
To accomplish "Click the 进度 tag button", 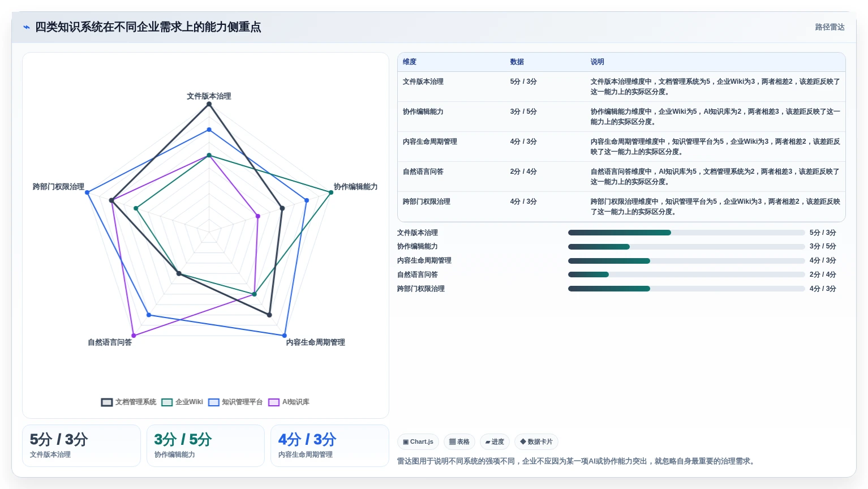I will (x=495, y=441).
